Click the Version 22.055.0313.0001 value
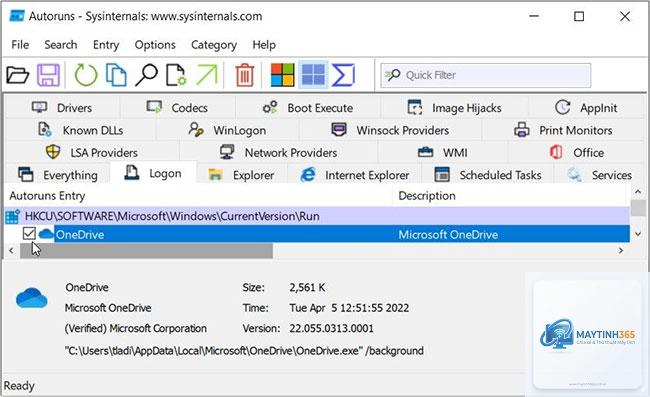This screenshot has height=397, width=650. 331,328
